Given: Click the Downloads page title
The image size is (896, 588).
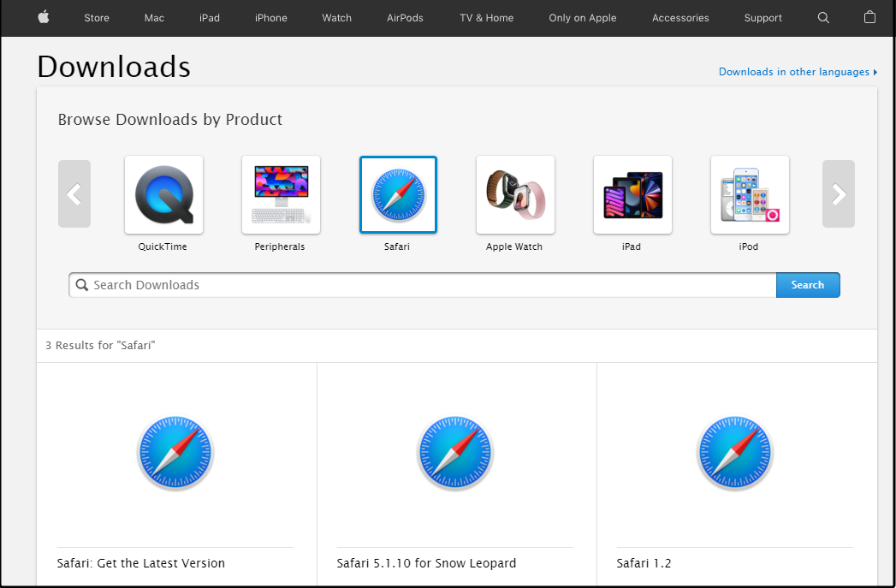Looking at the screenshot, I should (114, 66).
